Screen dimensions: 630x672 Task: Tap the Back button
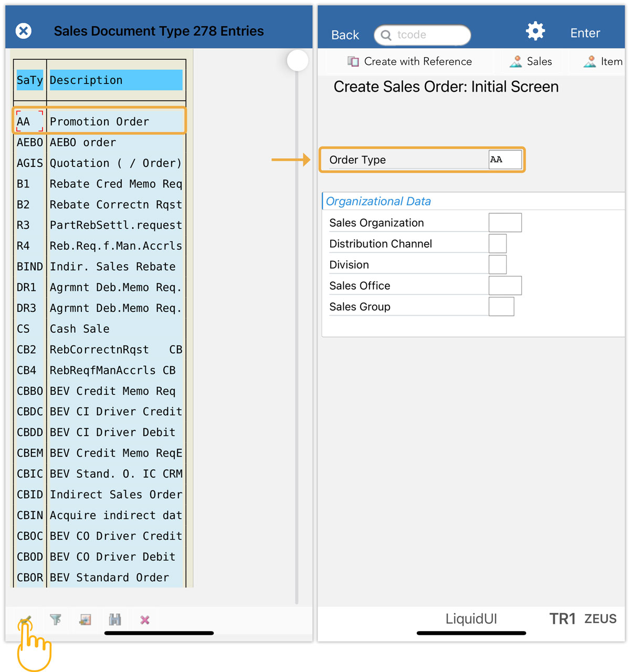[345, 35]
